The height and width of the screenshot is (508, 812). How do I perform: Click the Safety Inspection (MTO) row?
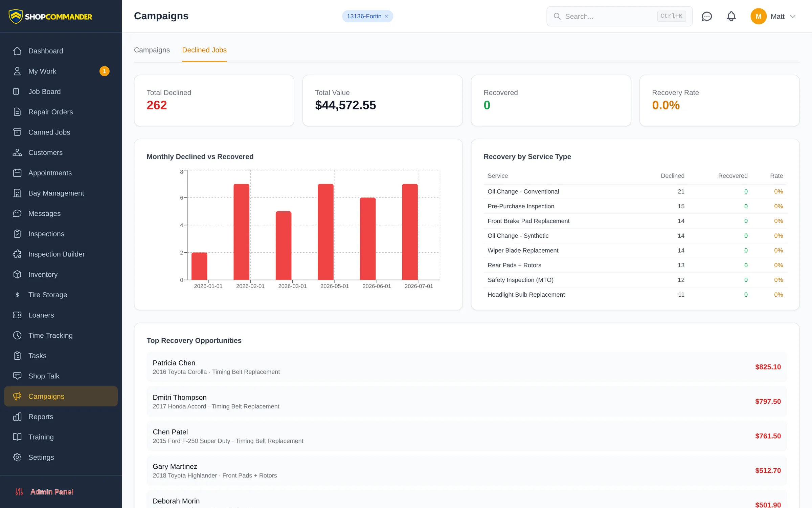[x=635, y=280]
